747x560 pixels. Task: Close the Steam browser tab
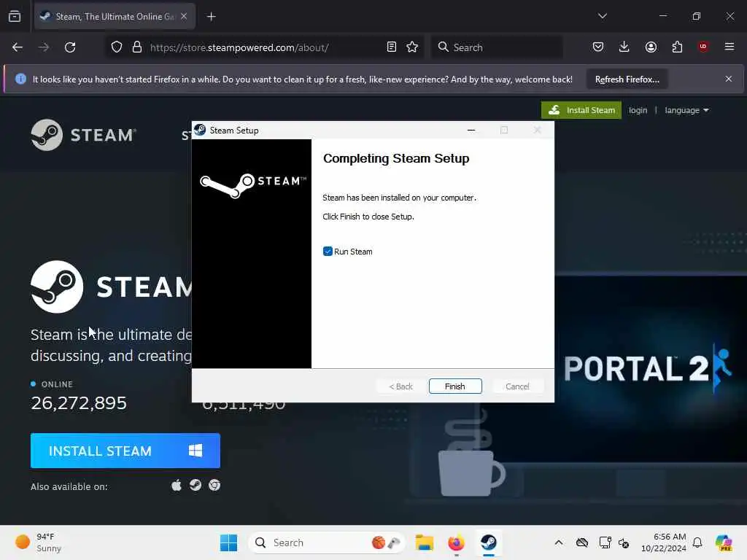point(184,16)
